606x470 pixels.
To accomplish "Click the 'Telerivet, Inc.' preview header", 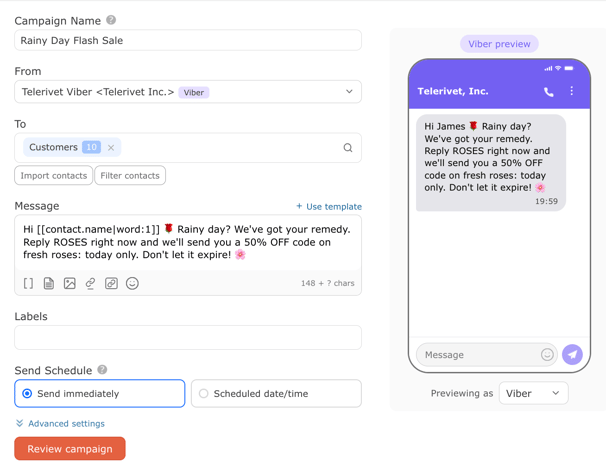I will point(453,91).
